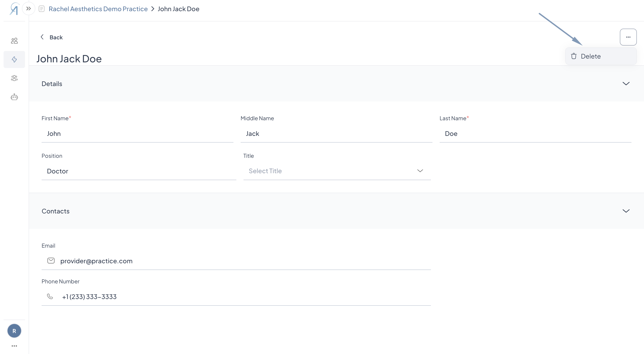Collapse the Details section chevron
This screenshot has width=644, height=354.
[626, 84]
